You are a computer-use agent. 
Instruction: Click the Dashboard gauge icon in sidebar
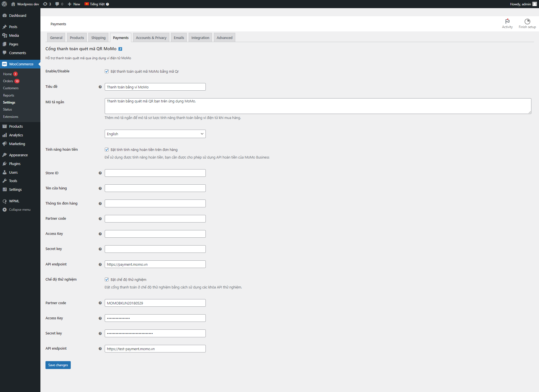[x=4, y=15]
